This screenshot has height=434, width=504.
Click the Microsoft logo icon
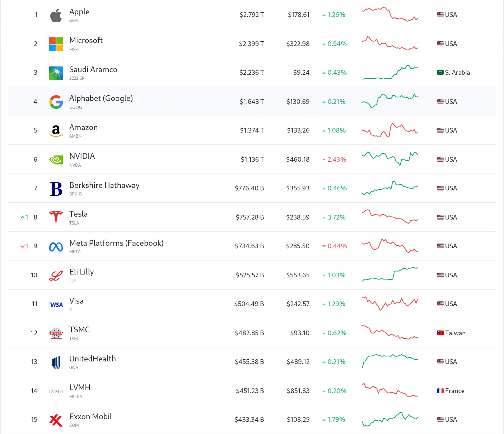click(x=56, y=44)
